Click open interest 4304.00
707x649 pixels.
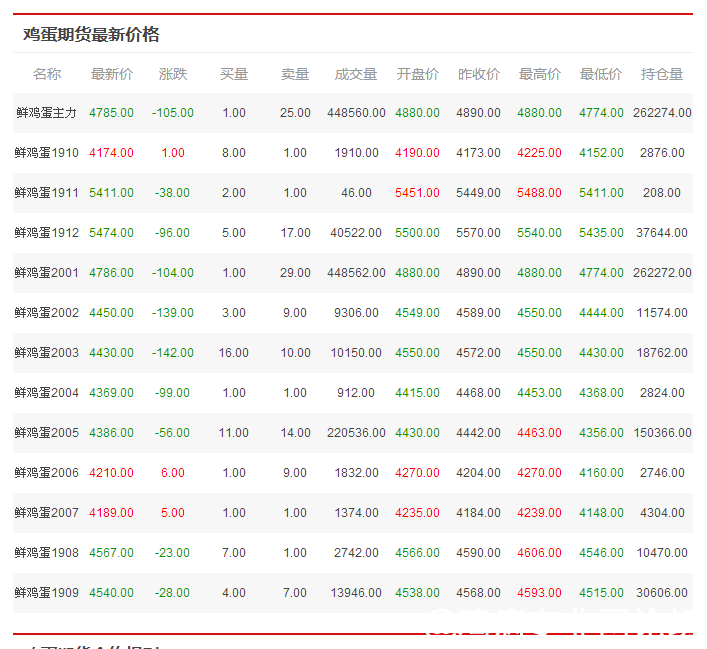click(x=662, y=513)
